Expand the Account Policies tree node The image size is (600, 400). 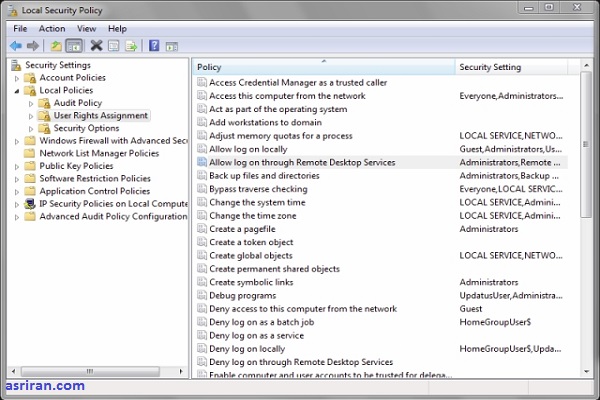point(17,78)
